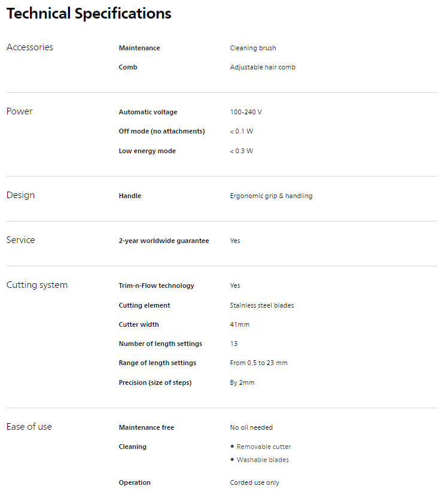The height and width of the screenshot is (501, 448).
Task: Click the Trim-n-Flow technology label
Action: coord(156,286)
